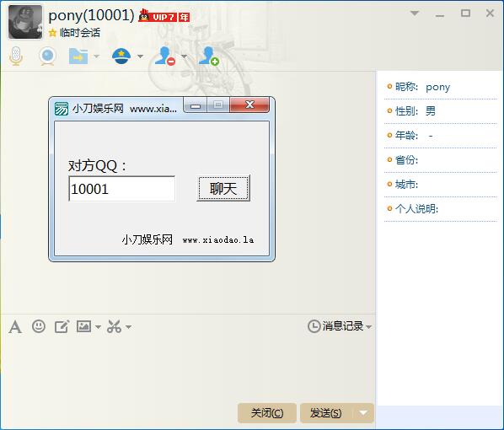This screenshot has height=430, width=504.
Task: Click the 发送(S) send button
Action: [x=326, y=413]
